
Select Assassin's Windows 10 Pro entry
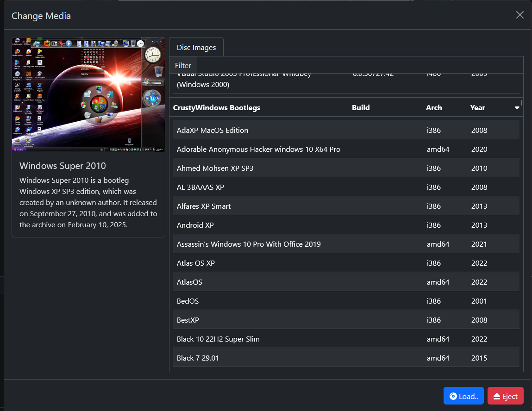point(346,244)
